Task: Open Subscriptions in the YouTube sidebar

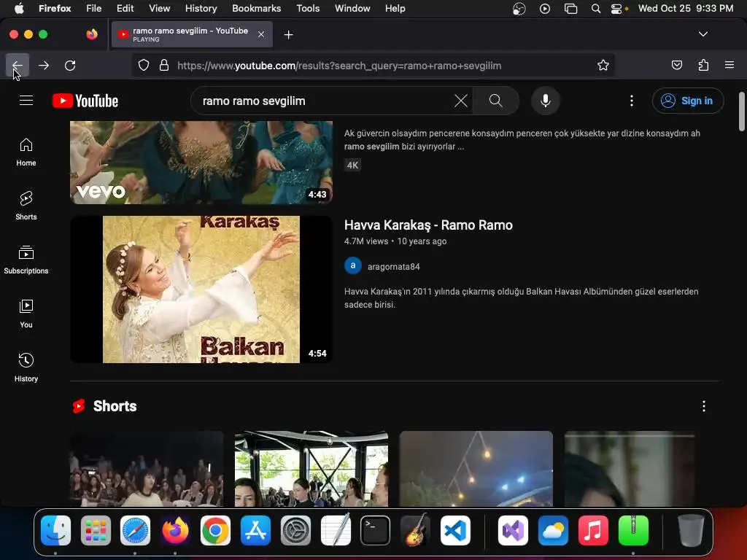Action: [x=26, y=260]
